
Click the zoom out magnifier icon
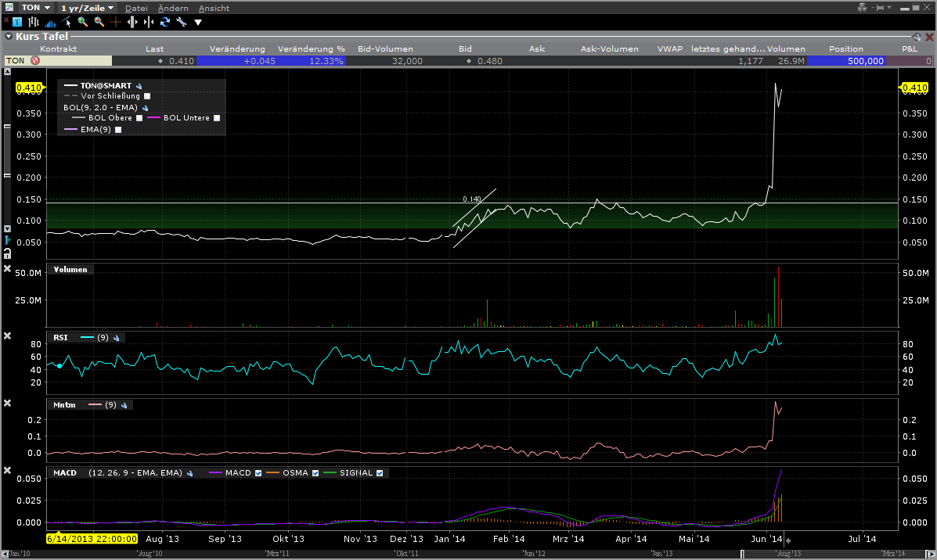point(99,22)
